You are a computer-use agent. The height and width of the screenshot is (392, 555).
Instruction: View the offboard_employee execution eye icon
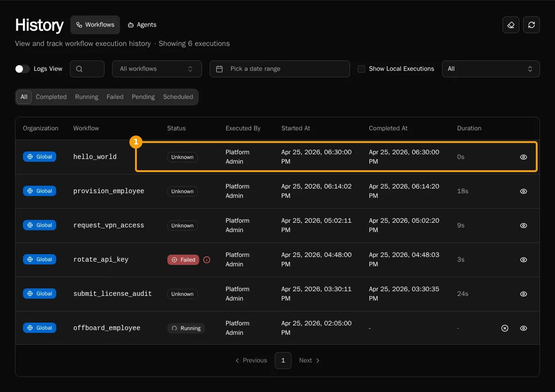tap(523, 328)
